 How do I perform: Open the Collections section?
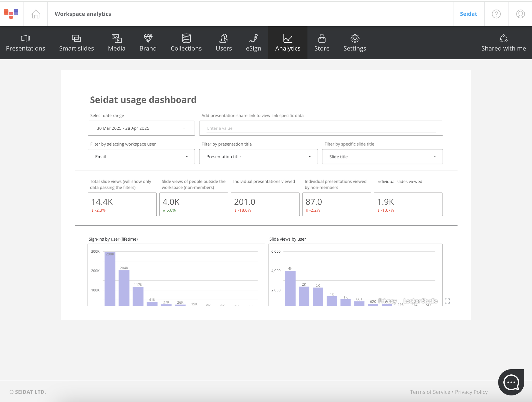186,43
